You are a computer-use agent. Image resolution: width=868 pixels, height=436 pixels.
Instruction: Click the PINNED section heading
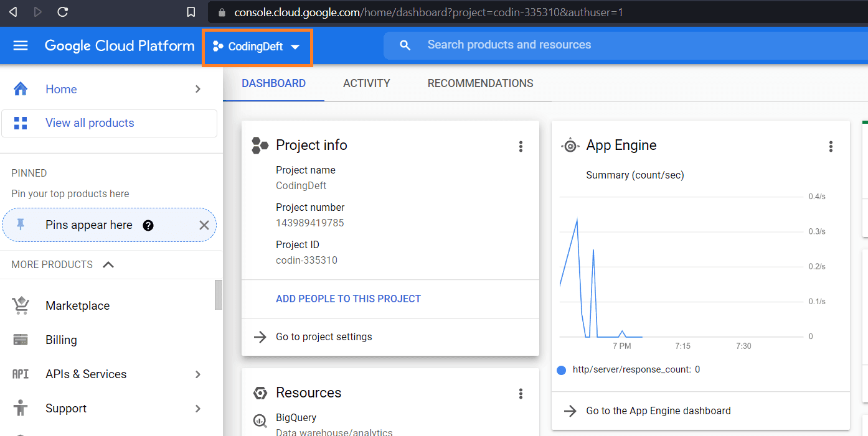(29, 173)
